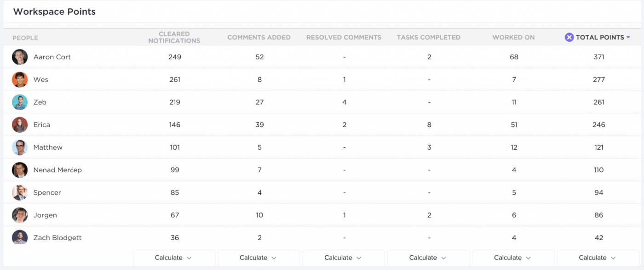Open Calculate dropdown for Cleared Notifications
This screenshot has width=644, height=270.
pos(174,258)
